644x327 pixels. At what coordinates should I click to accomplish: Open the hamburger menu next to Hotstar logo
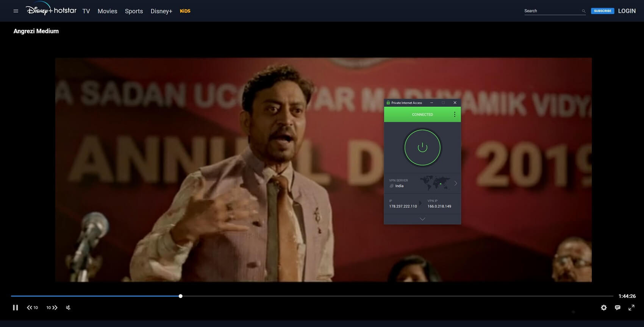[x=16, y=11]
